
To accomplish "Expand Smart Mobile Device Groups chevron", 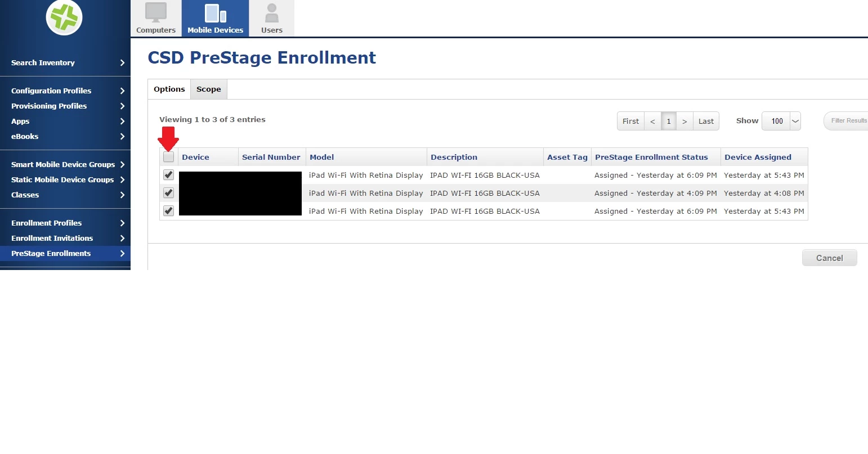I will click(x=122, y=164).
